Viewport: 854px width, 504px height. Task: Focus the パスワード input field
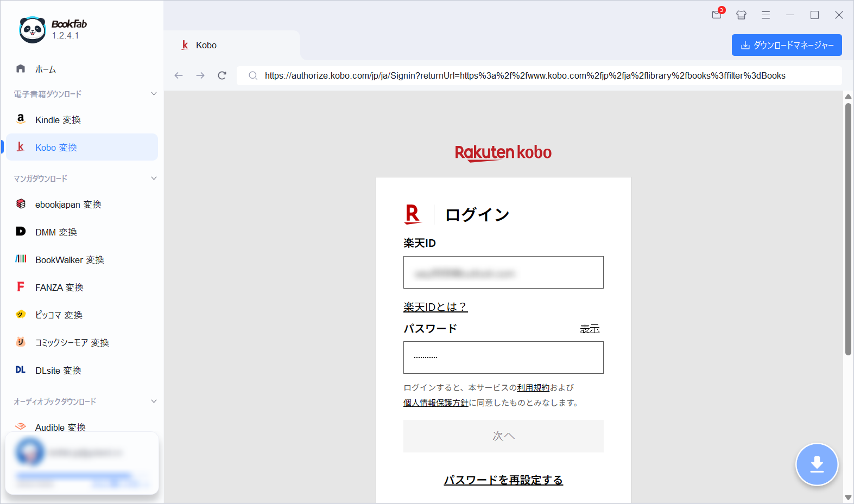pos(503,358)
